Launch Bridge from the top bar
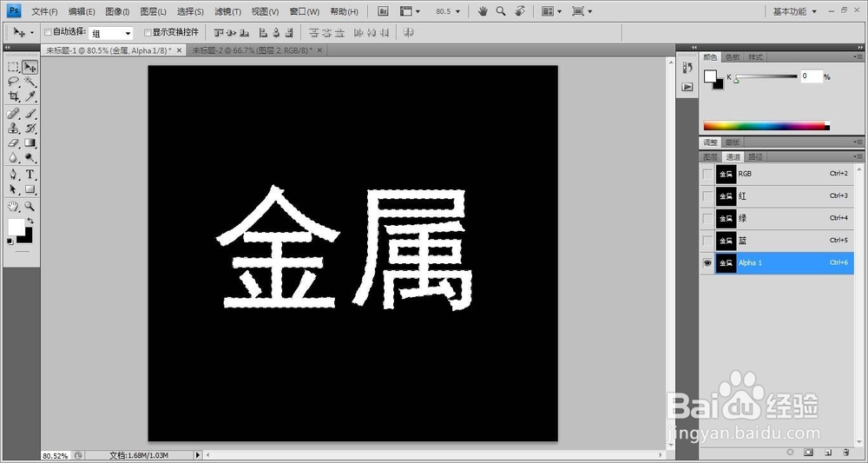 coord(383,10)
